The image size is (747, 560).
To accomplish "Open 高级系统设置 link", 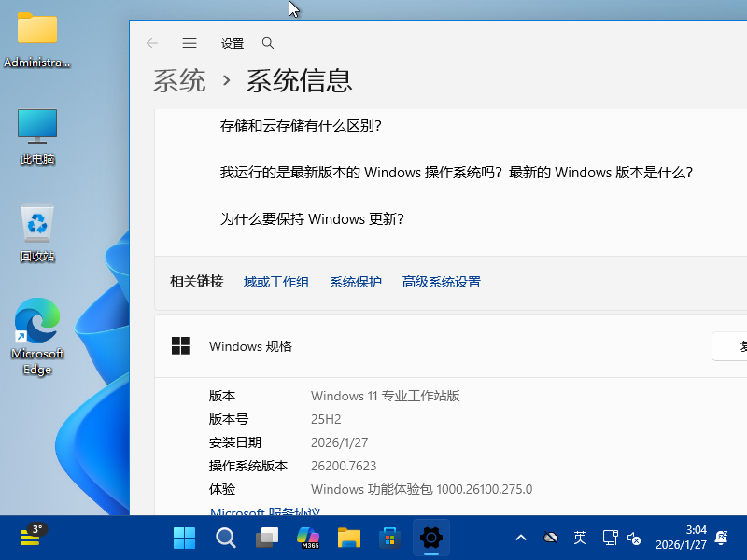I will [x=442, y=282].
